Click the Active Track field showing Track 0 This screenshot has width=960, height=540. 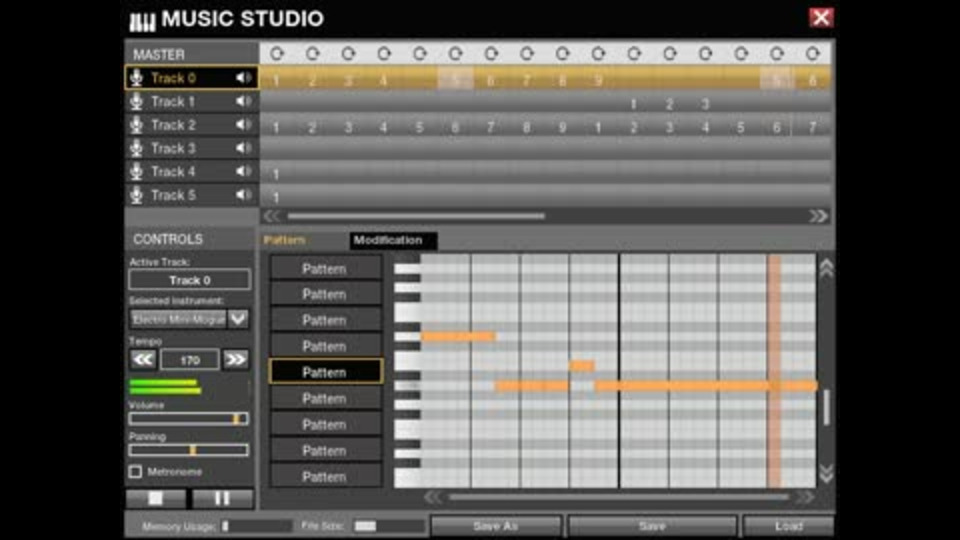[190, 280]
